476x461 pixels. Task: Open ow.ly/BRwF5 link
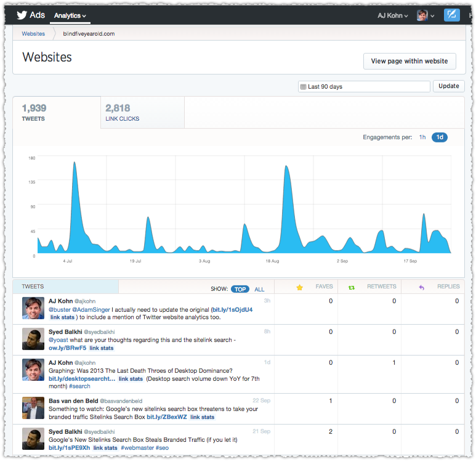tap(67, 348)
